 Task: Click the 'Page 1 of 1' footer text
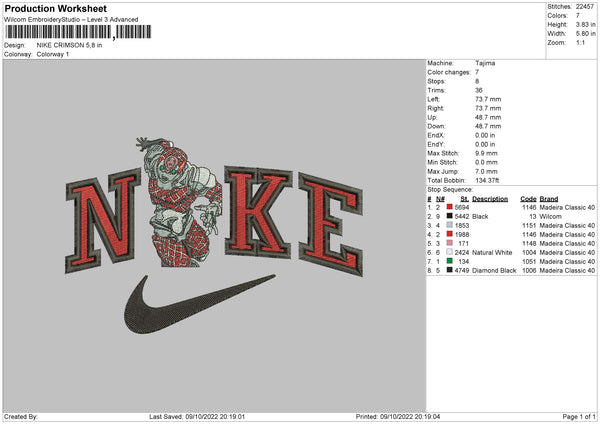click(x=579, y=416)
